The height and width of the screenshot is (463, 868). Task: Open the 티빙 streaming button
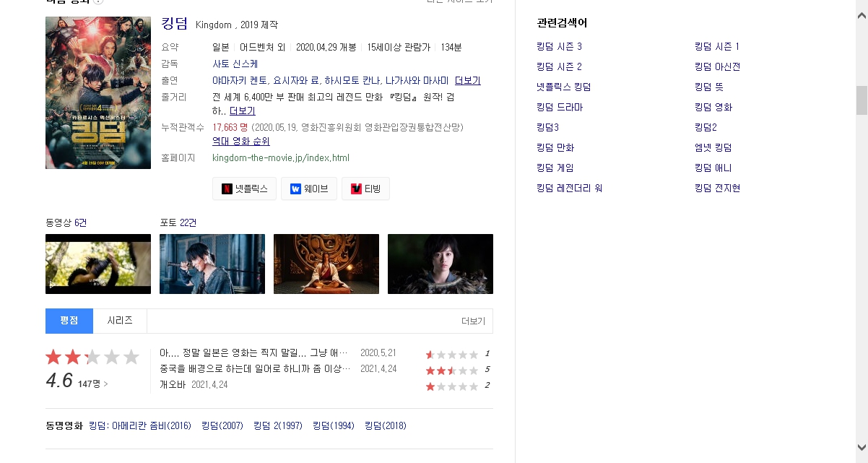pos(365,189)
